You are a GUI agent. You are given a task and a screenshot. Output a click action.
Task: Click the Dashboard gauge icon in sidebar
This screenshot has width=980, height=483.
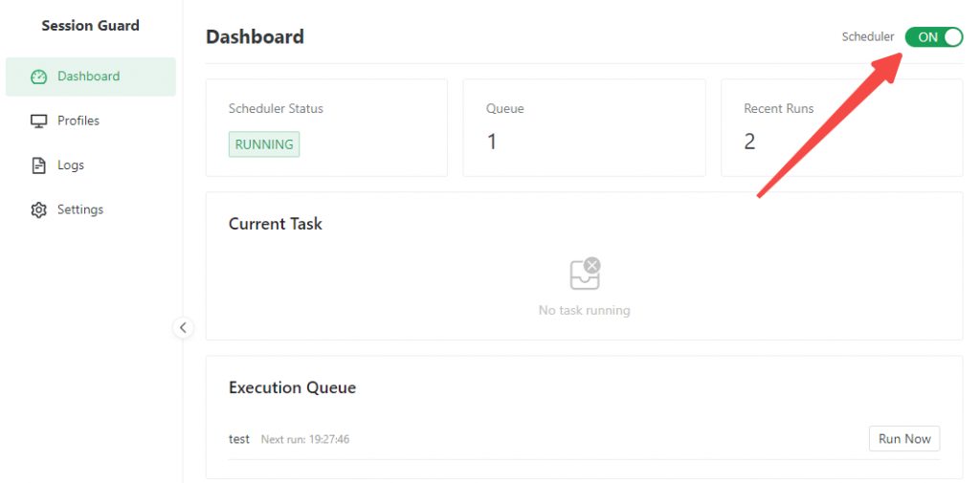(39, 77)
